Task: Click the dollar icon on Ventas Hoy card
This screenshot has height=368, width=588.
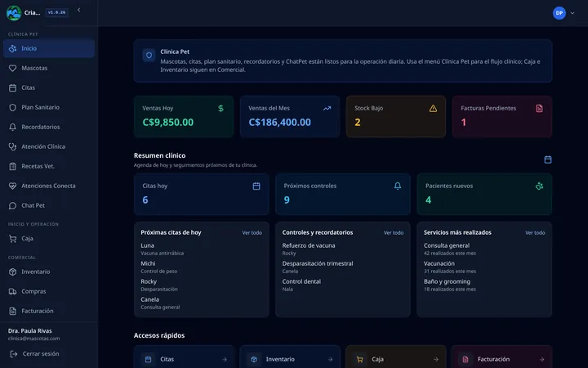Action: [220, 108]
